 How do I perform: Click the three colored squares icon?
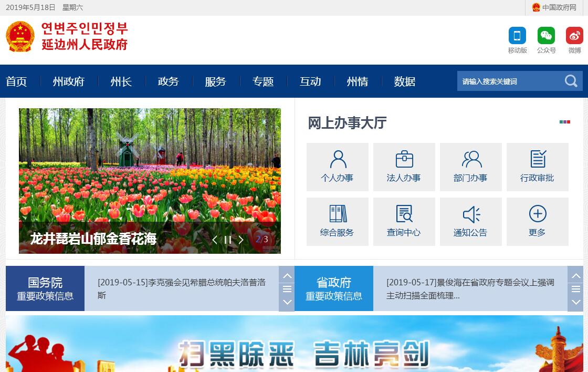pos(565,122)
